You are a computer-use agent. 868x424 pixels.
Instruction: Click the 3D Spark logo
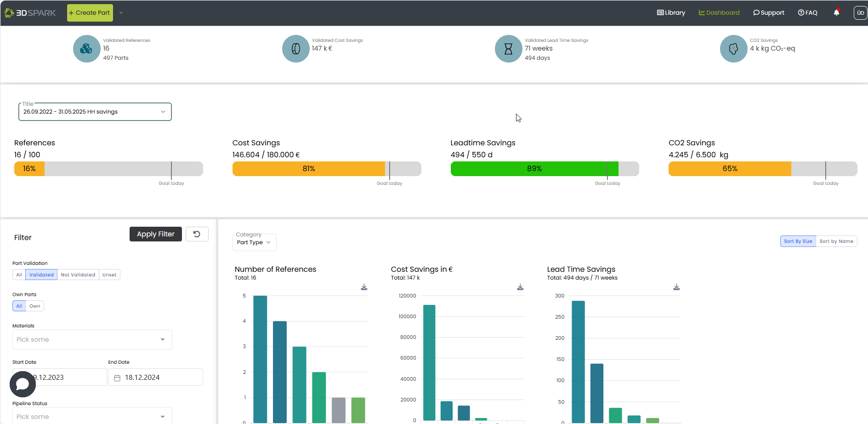click(30, 13)
